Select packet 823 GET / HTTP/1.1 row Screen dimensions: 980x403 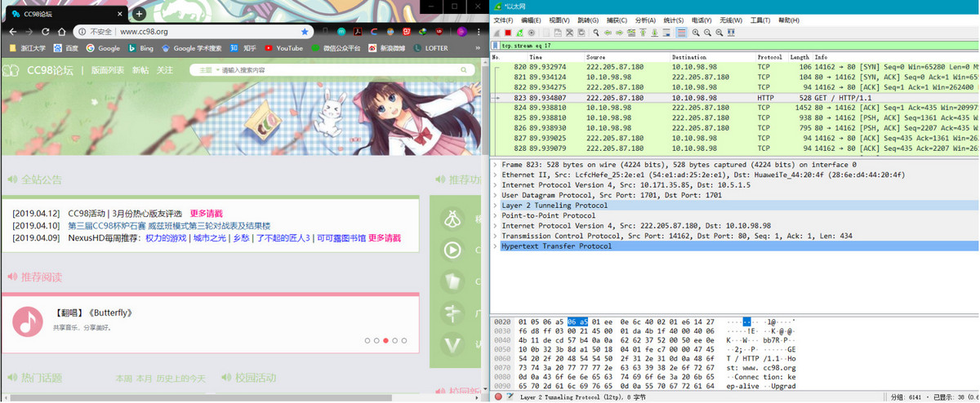point(735,97)
